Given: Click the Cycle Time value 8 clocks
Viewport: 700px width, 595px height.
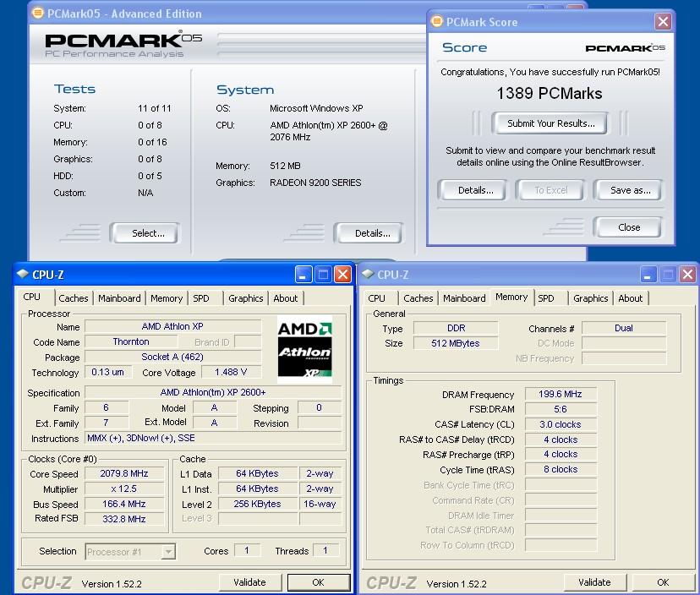Looking at the screenshot, I should (x=561, y=470).
